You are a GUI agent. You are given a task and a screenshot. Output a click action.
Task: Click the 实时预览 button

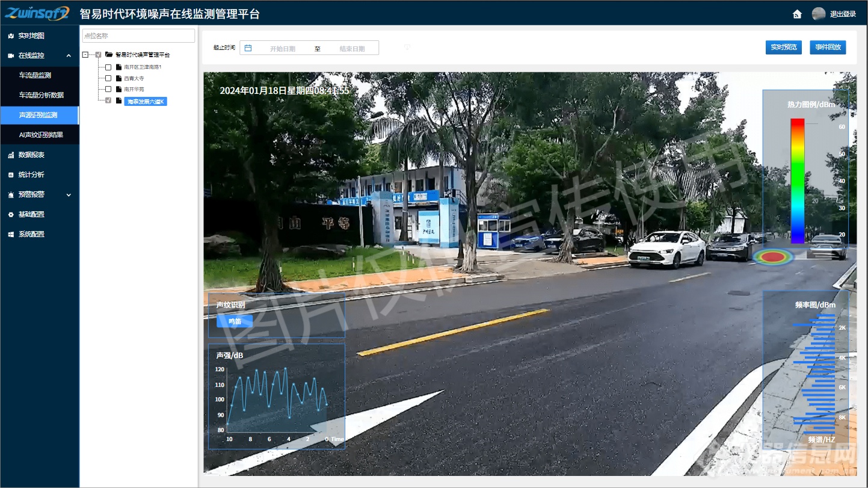(x=784, y=48)
